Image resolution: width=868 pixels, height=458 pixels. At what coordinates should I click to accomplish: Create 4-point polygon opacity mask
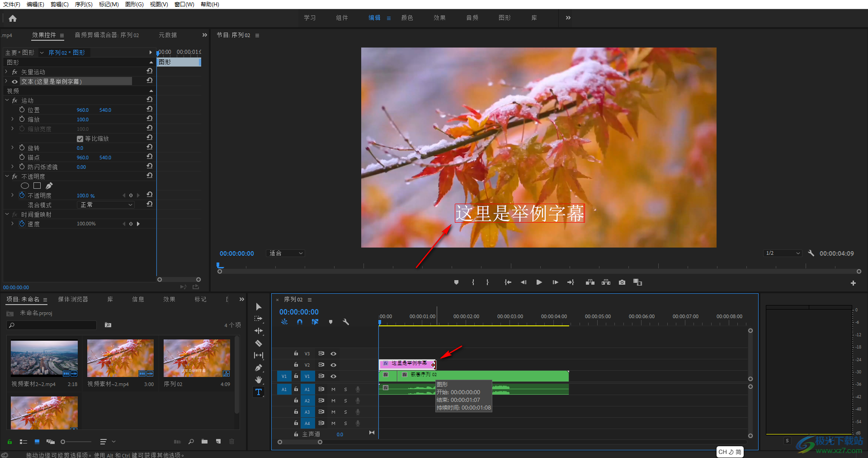[x=37, y=186]
